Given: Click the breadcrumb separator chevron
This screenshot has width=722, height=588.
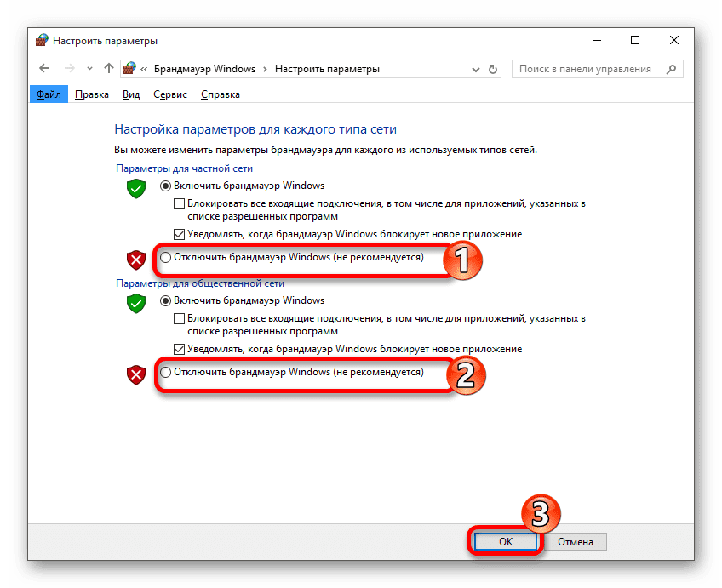Looking at the screenshot, I should pyautogui.click(x=265, y=70).
